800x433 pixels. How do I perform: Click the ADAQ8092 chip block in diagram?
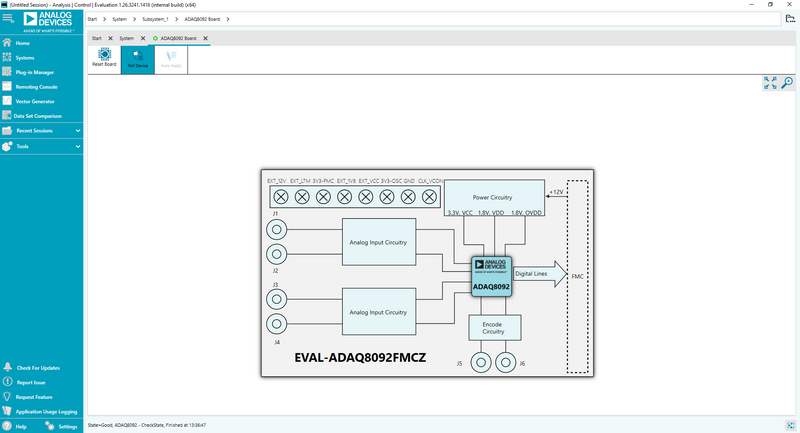pos(491,276)
